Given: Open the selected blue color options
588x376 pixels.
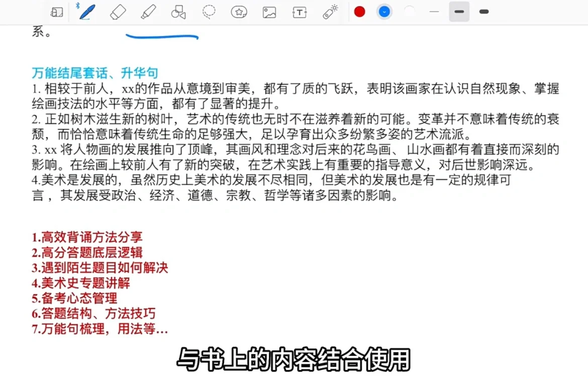Looking at the screenshot, I should (x=384, y=12).
